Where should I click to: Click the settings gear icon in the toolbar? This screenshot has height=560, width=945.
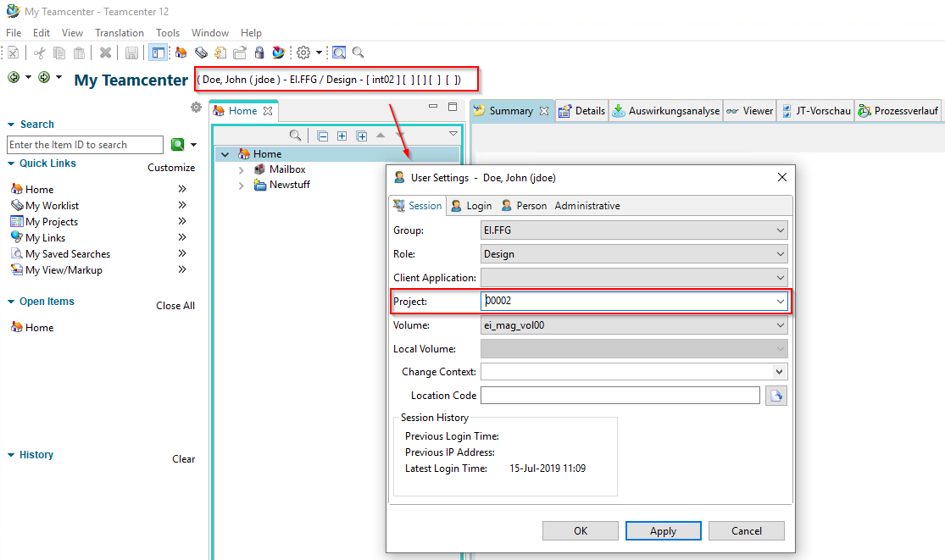point(303,53)
